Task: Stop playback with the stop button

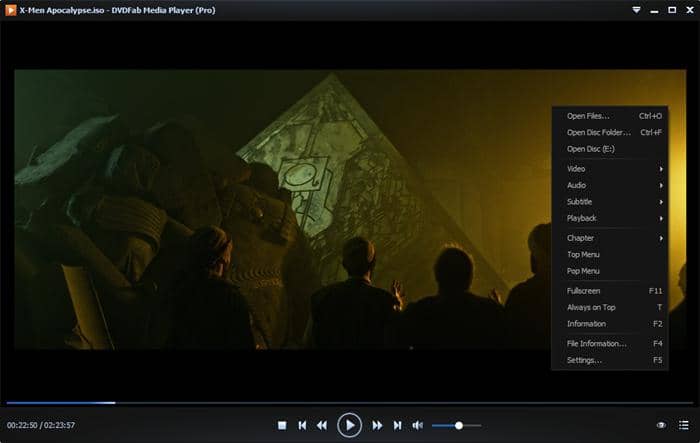Action: 282,426
